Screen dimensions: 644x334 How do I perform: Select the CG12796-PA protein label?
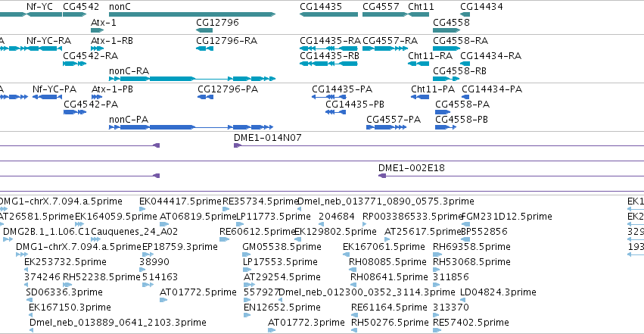[228, 89]
